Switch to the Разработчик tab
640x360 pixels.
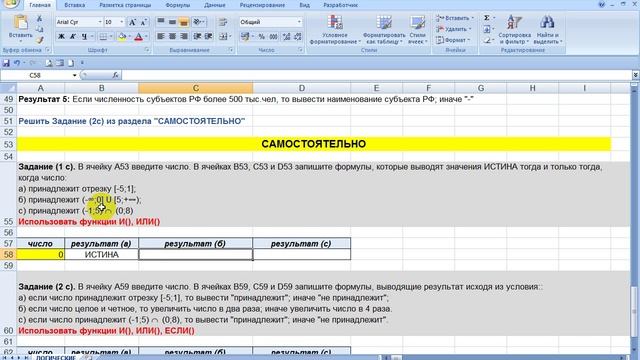pos(340,5)
